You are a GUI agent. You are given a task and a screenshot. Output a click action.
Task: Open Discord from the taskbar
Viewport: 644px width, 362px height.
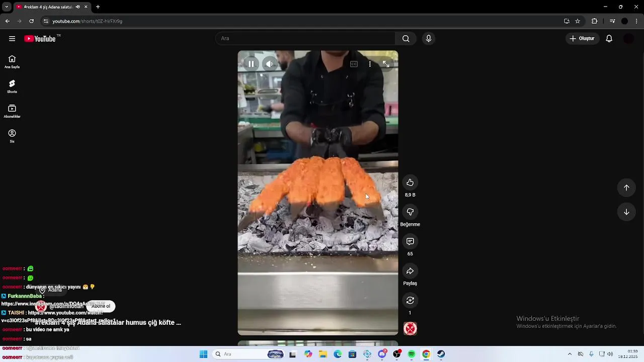382,354
